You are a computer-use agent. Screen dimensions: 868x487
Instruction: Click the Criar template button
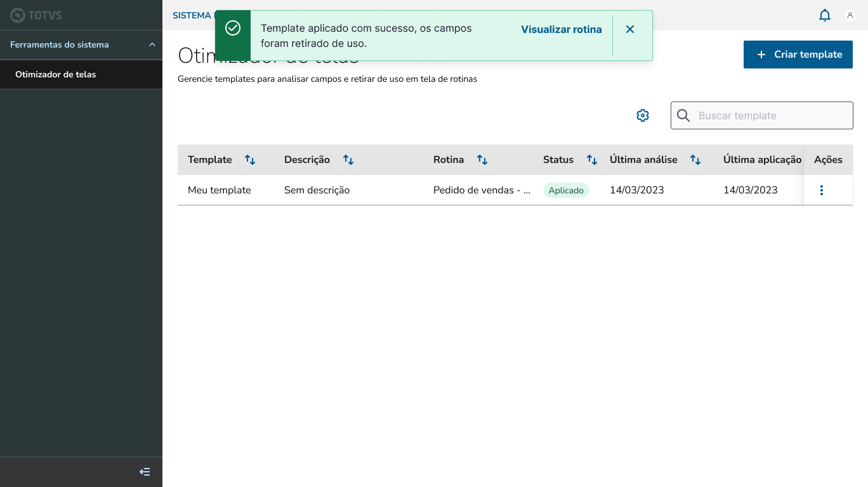click(x=798, y=55)
